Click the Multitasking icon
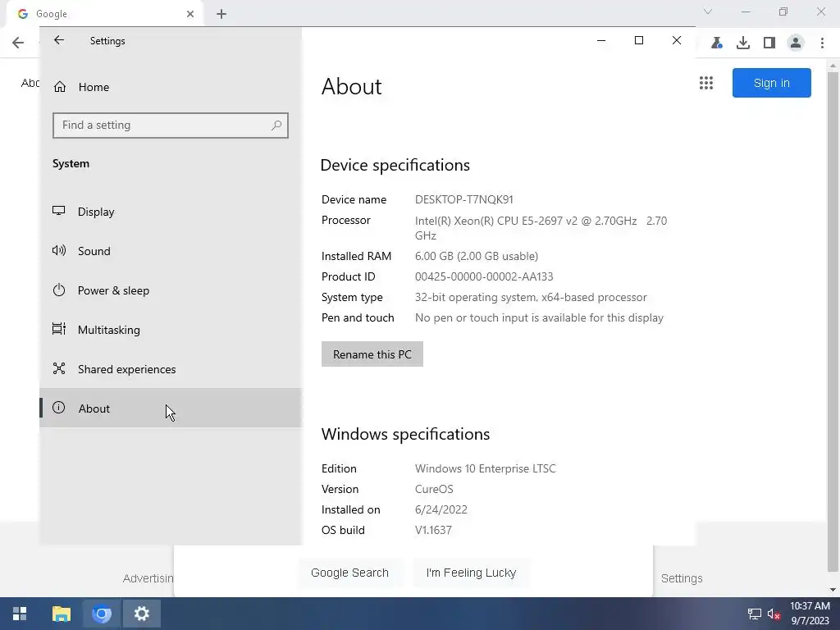 [59, 329]
